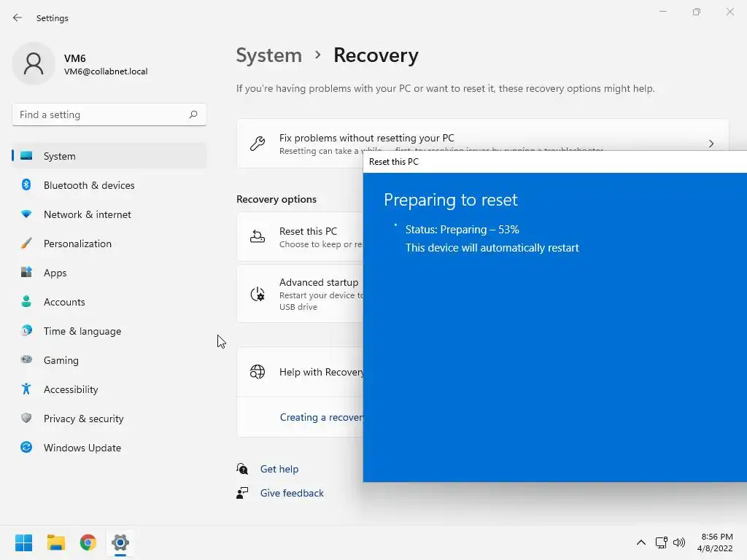Click the Network wifi icon in sidebar
This screenshot has width=747, height=560.
pos(26,214)
